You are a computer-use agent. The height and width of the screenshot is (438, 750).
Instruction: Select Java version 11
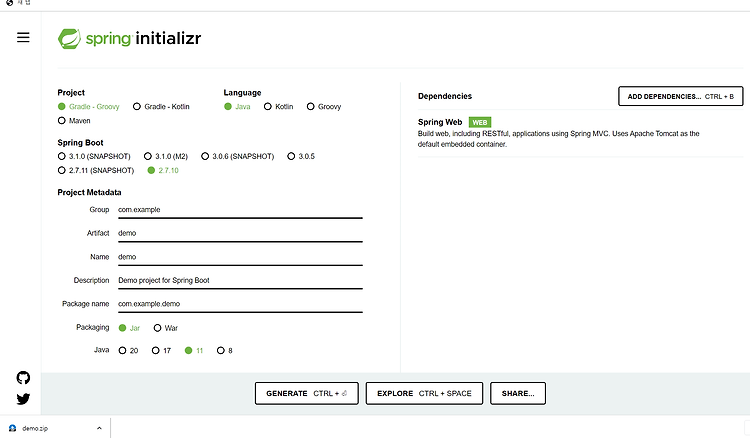click(194, 350)
